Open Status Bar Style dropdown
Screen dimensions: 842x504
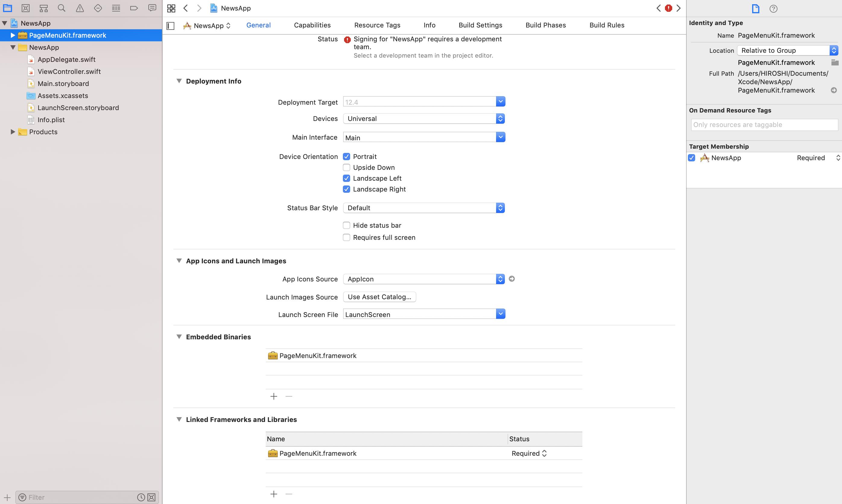(424, 208)
